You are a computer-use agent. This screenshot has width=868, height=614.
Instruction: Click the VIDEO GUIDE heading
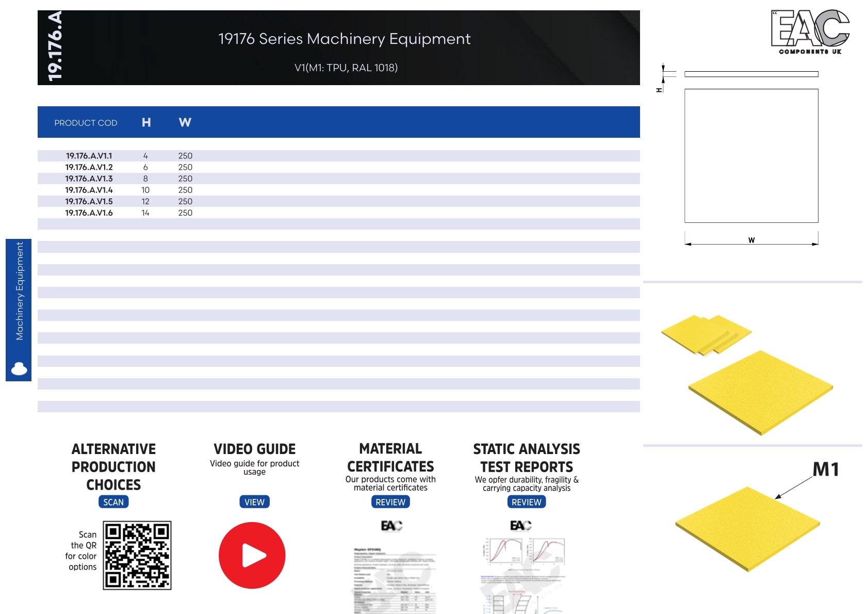[x=255, y=449]
